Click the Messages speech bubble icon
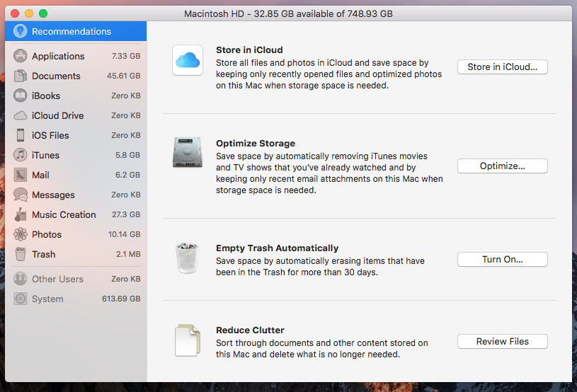Screen dimensions: 577x392 pos(21,195)
